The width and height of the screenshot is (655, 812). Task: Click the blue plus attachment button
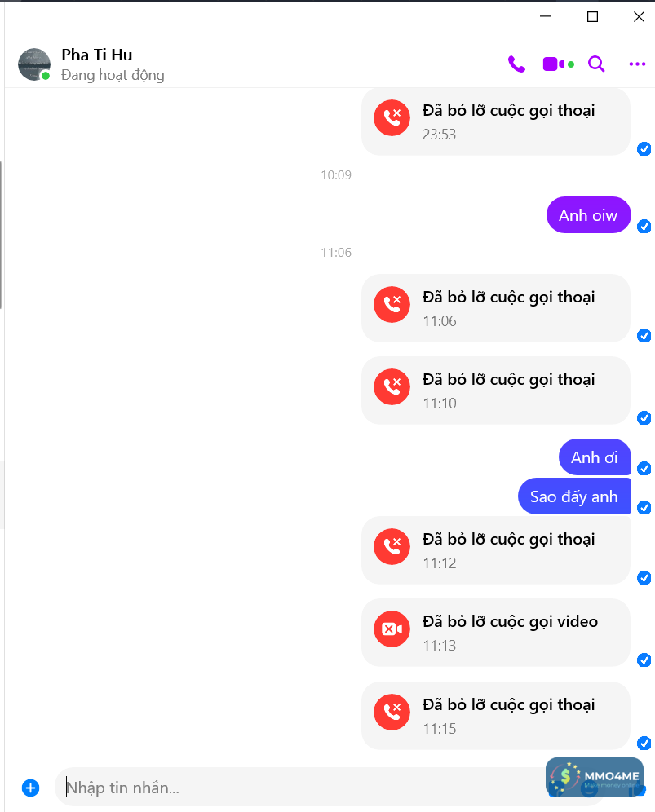coord(30,788)
